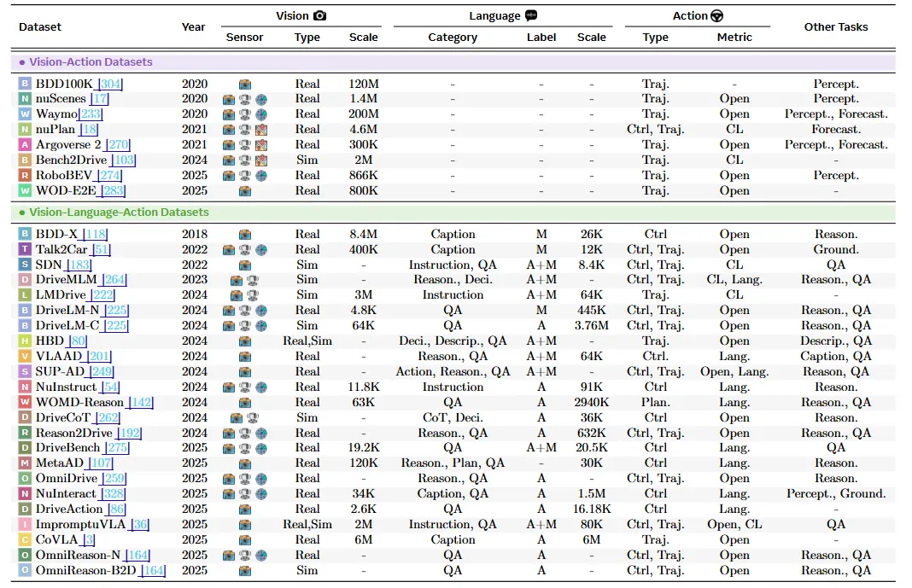Open citation 142 for WOMD-Reason
This screenshot has width=912, height=588.
pos(141,402)
